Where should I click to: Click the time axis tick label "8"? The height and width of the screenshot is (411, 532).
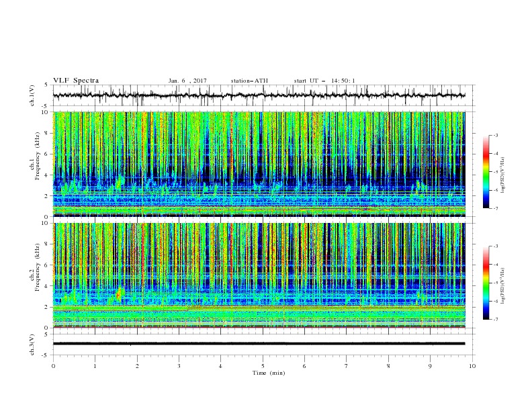(388, 366)
